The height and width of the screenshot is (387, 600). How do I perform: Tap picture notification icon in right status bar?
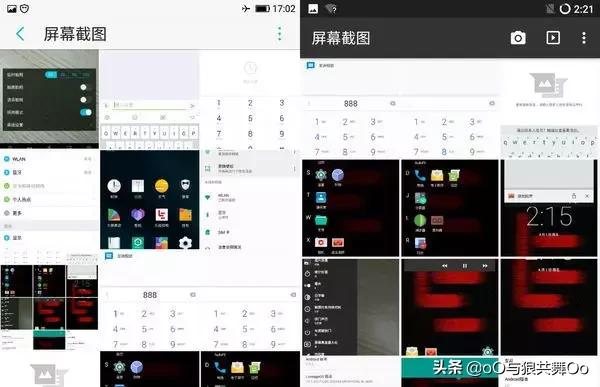(x=313, y=9)
